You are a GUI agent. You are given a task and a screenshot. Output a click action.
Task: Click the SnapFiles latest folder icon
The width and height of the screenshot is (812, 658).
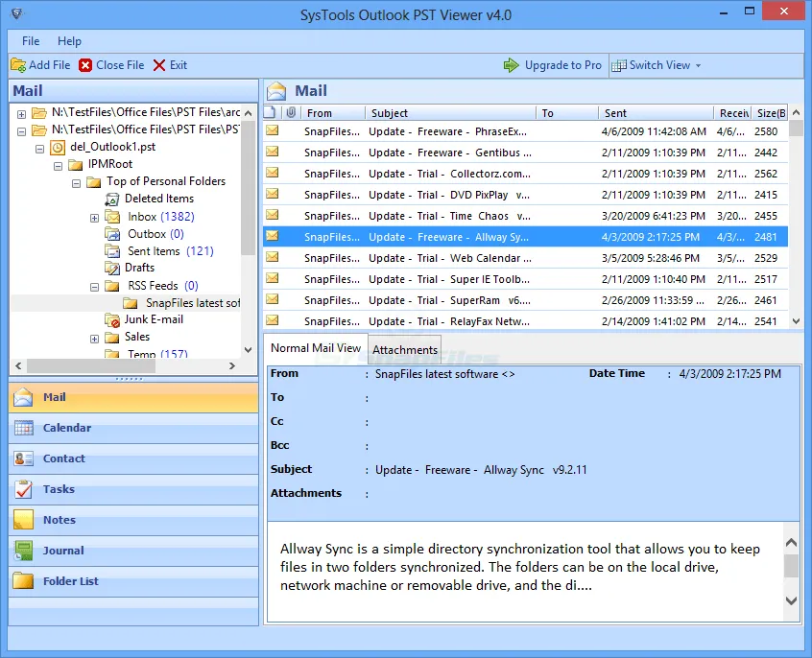(131, 303)
